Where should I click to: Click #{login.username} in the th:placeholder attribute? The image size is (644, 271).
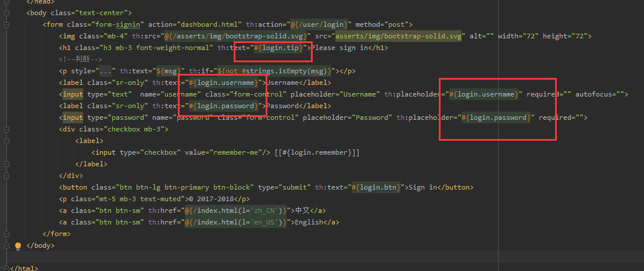point(484,94)
